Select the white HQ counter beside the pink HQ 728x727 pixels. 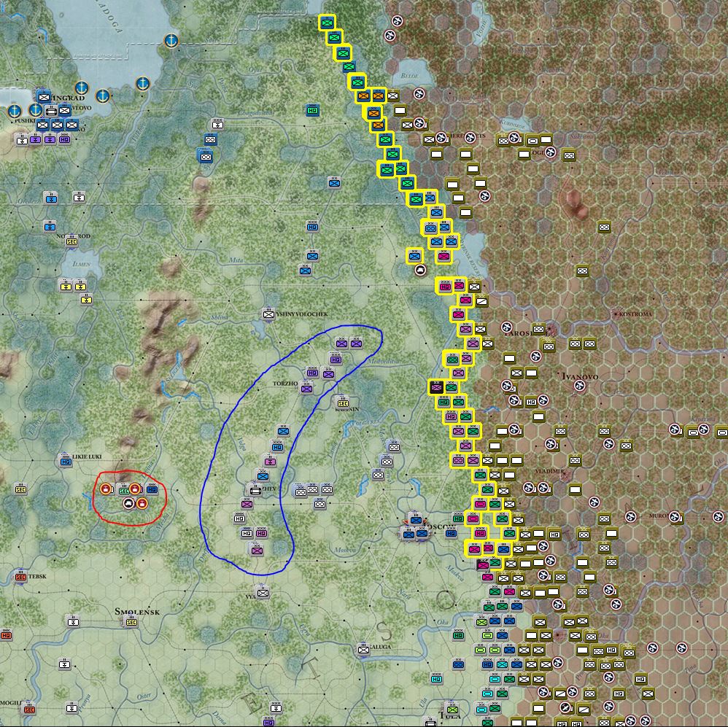[x=247, y=534]
